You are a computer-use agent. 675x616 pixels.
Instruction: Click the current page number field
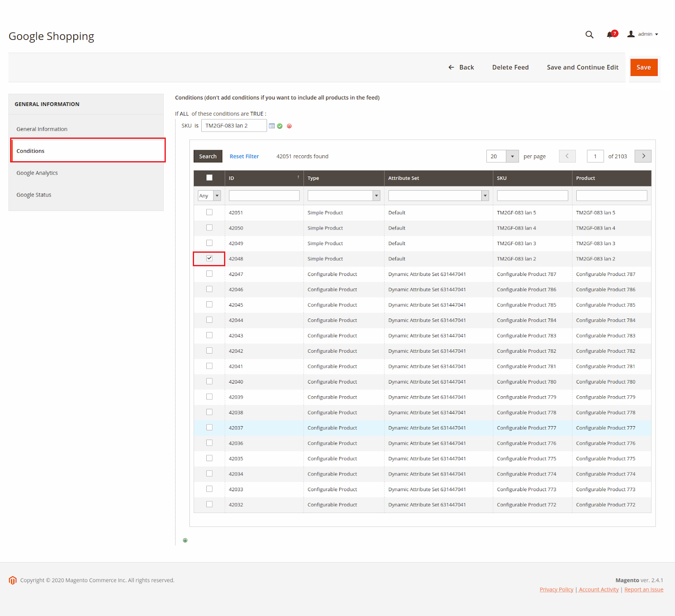595,157
